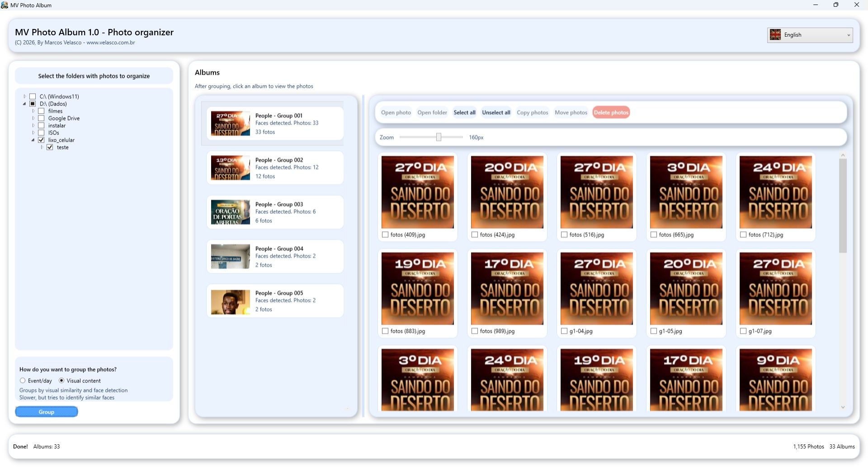Screen dimensions: 868x467
Task: Click Select all in the photo toolbar
Action: click(464, 113)
